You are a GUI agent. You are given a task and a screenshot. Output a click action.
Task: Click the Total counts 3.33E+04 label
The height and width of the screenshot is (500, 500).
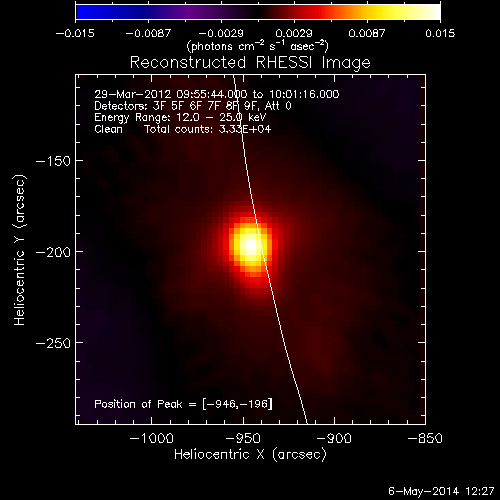(207, 129)
